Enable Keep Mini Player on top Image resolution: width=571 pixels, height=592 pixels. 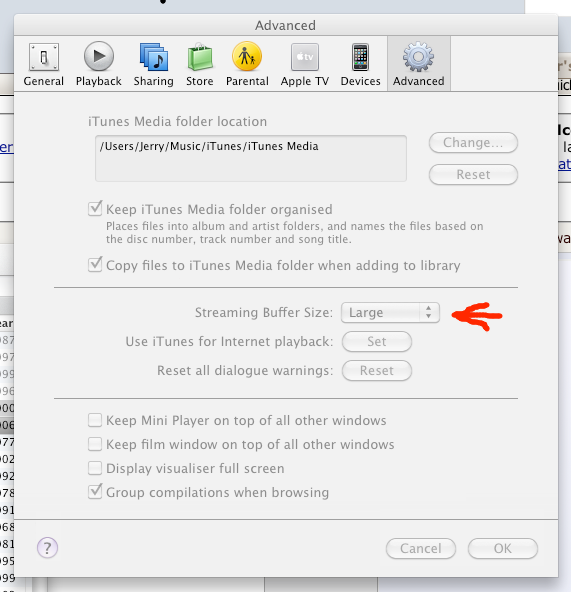coord(95,420)
